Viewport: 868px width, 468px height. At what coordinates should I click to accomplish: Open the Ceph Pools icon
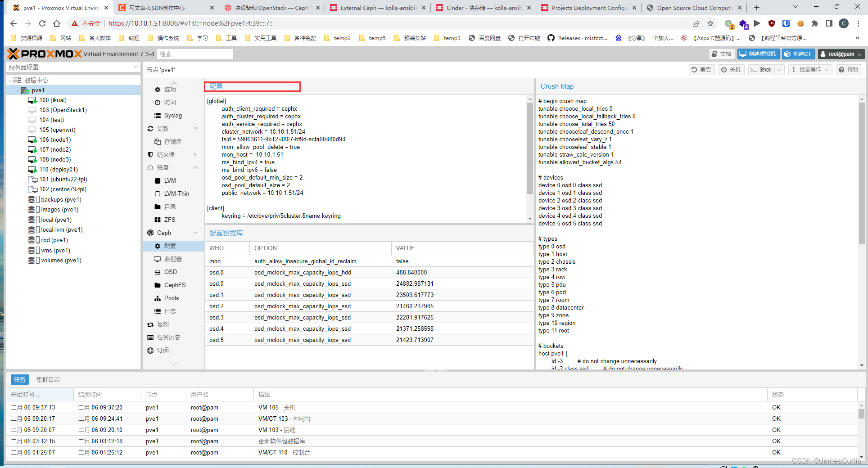click(x=158, y=298)
